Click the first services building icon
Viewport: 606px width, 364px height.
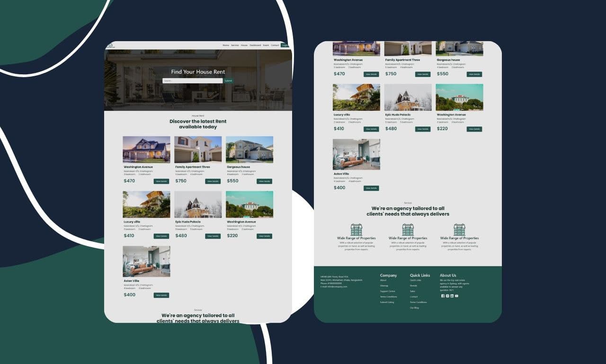(356, 230)
